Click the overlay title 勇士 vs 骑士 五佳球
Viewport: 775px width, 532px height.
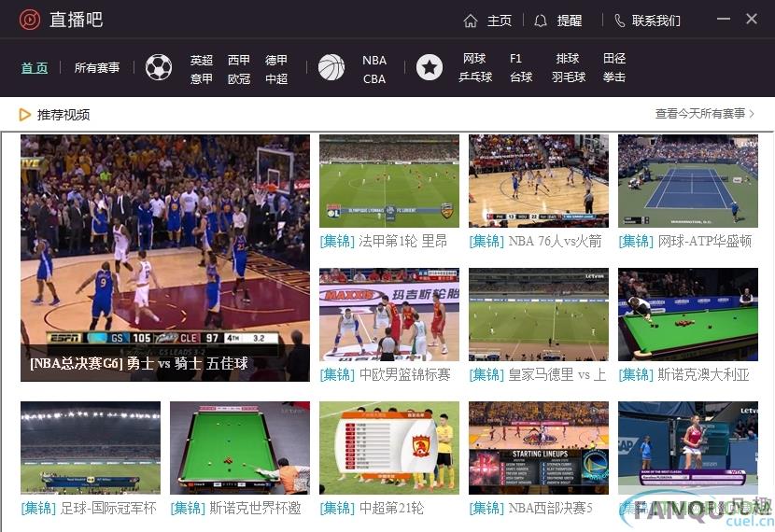pyautogui.click(x=188, y=364)
